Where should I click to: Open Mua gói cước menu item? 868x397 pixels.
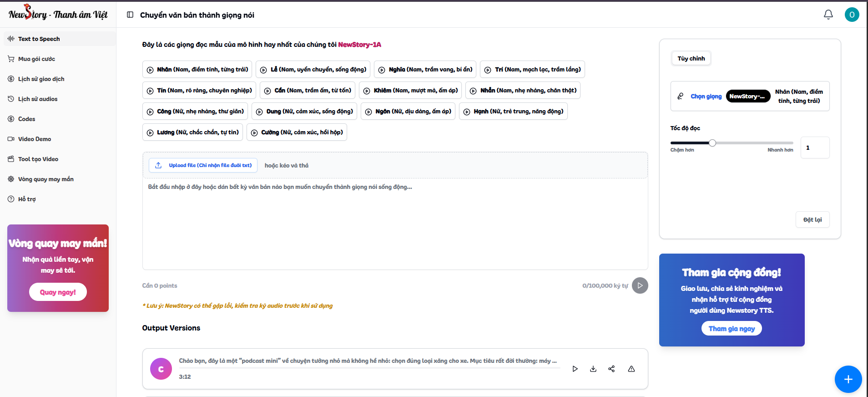(36, 59)
